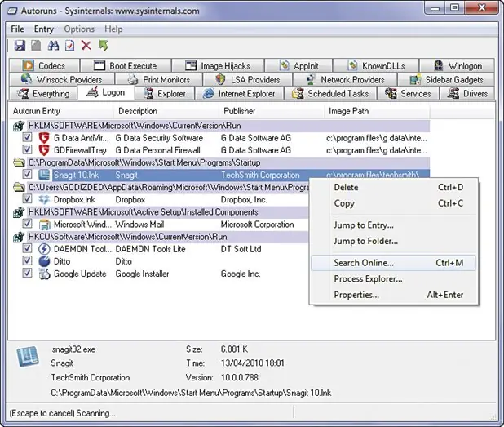Open the Help menu
The height and width of the screenshot is (427, 504).
pyautogui.click(x=113, y=29)
